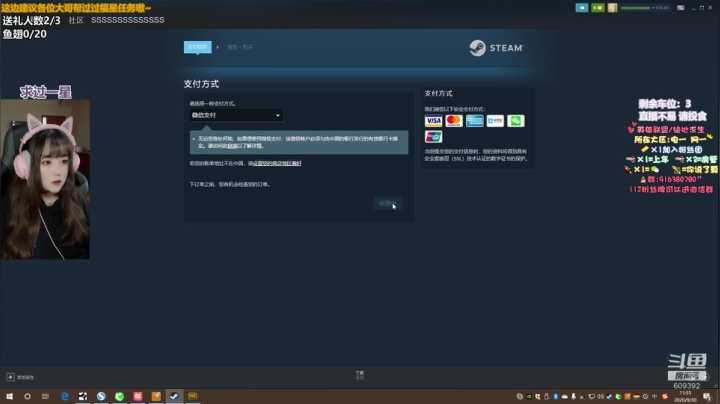Open the Windows Action Center notifications
The height and width of the screenshot is (404, 720).
coord(707,397)
